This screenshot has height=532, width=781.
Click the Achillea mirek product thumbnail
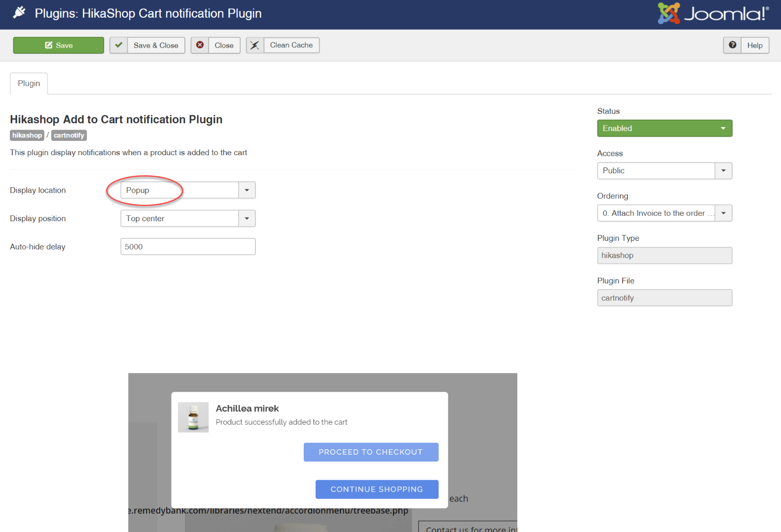coord(193,417)
